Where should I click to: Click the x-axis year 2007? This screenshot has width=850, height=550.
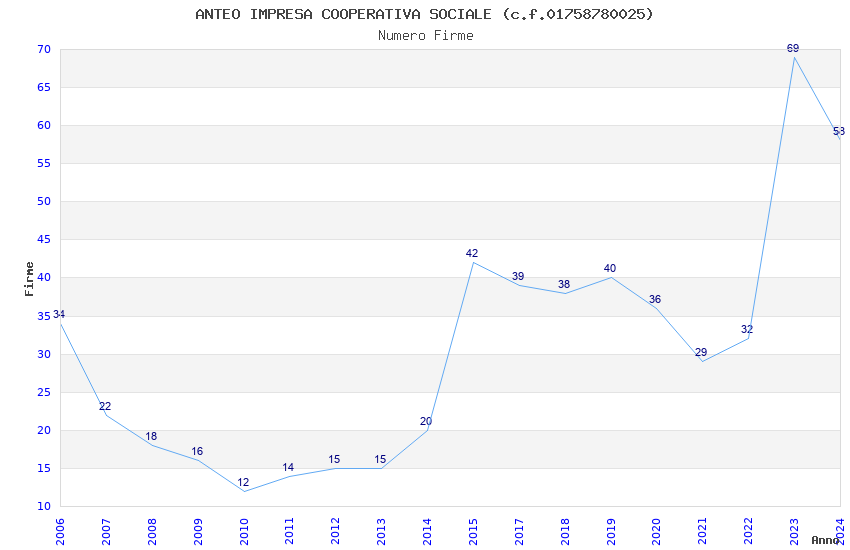pos(106,532)
